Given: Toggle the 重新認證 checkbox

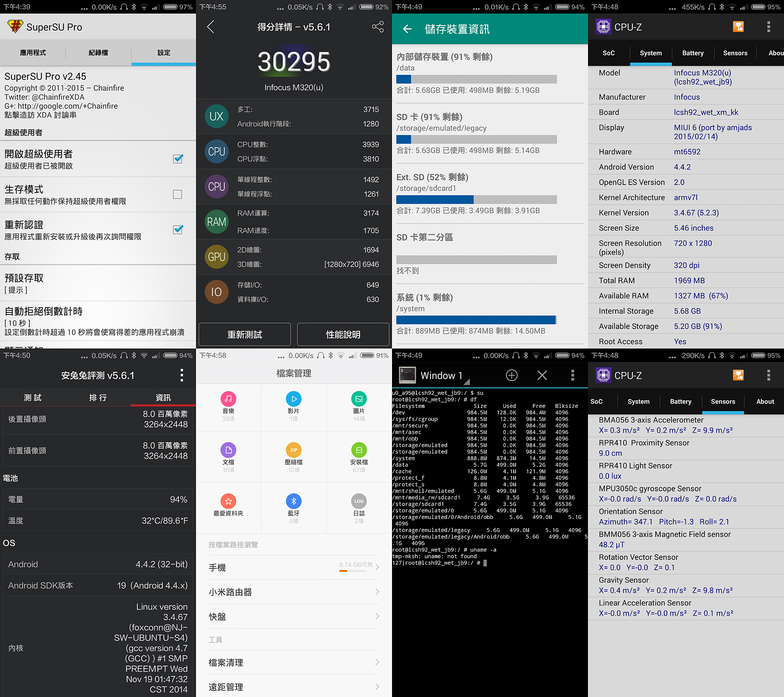Looking at the screenshot, I should (x=178, y=229).
